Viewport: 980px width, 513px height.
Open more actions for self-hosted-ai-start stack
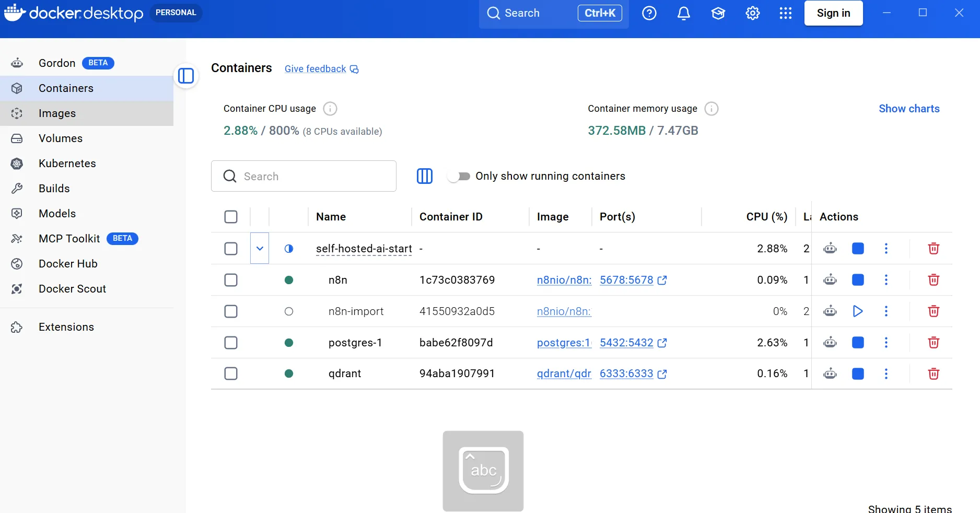click(x=886, y=249)
